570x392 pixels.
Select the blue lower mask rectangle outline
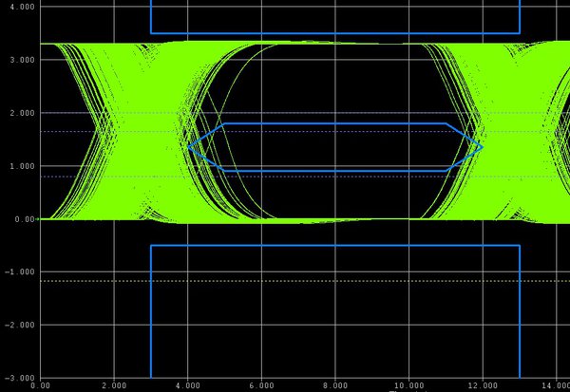click(335, 311)
